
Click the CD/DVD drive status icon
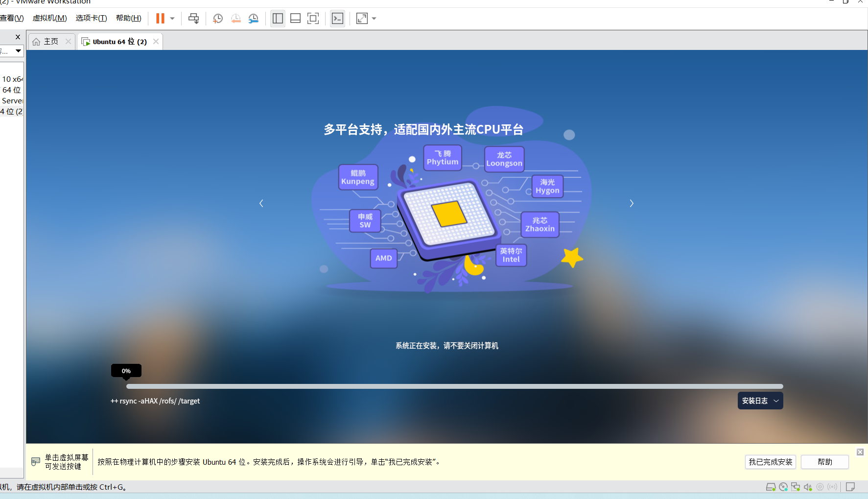[783, 487]
